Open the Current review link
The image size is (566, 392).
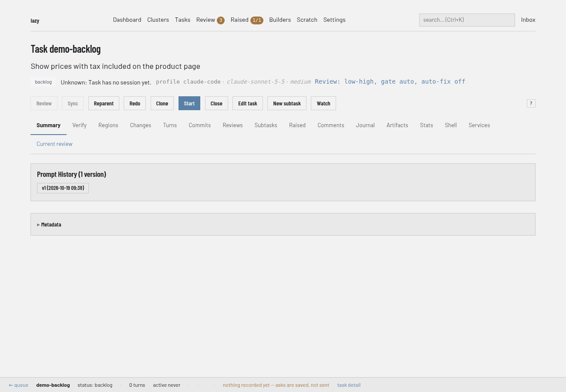[54, 144]
